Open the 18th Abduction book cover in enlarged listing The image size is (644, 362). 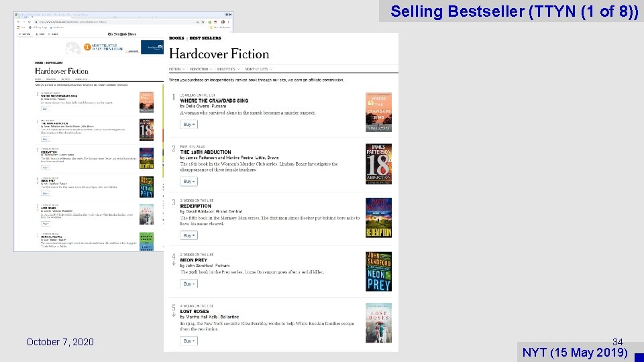click(x=378, y=164)
